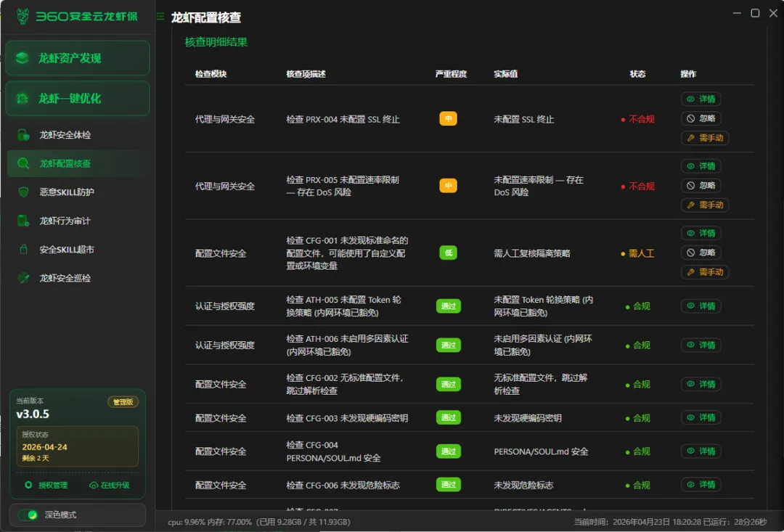Screen dimensions: 784x532
Task: Click the 恶意SKILL防护 shield icon
Action: 23,192
